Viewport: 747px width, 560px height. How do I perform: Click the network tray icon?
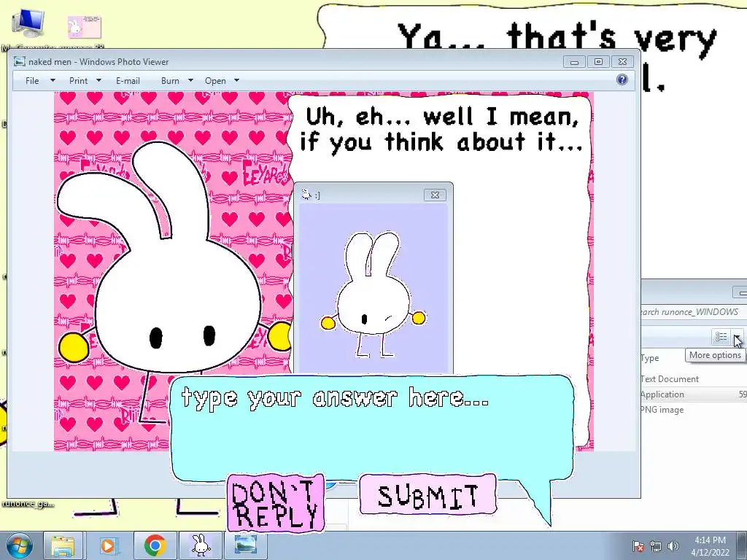coord(656,546)
